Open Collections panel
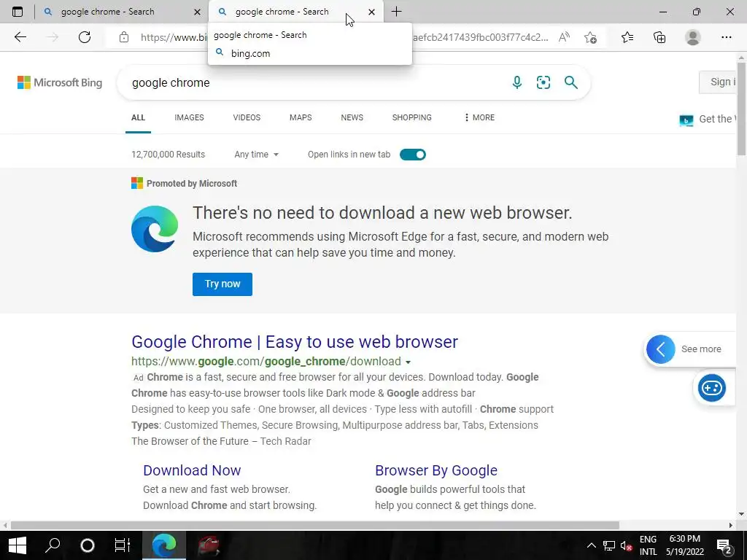The height and width of the screenshot is (560, 747). coord(659,37)
